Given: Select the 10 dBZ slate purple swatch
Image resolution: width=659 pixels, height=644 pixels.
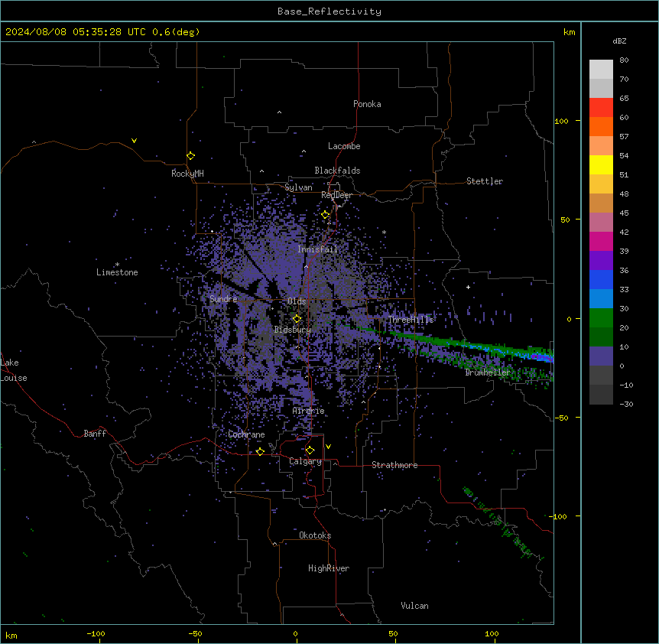Looking at the screenshot, I should [x=601, y=356].
